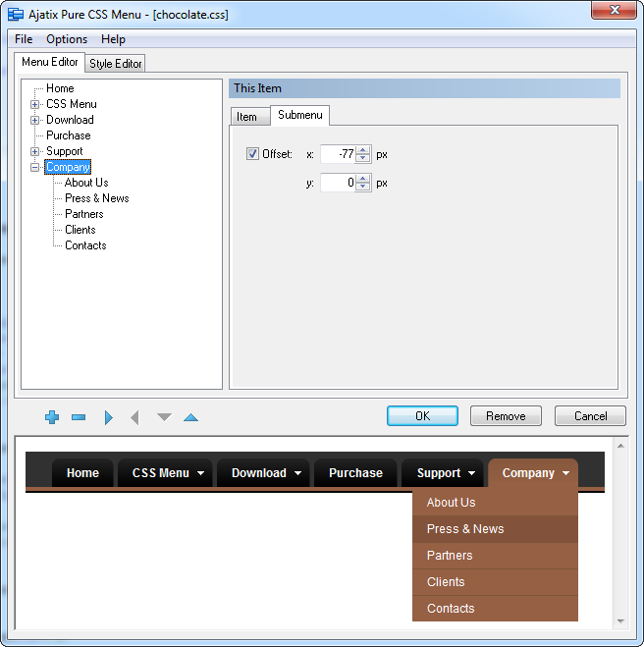Open the Options menu
644x647 pixels.
pyautogui.click(x=67, y=39)
